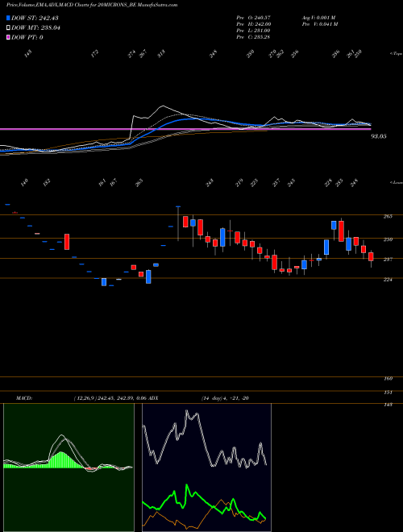
Task: Click the 'Pre L' low value
Action: click(x=253, y=31)
